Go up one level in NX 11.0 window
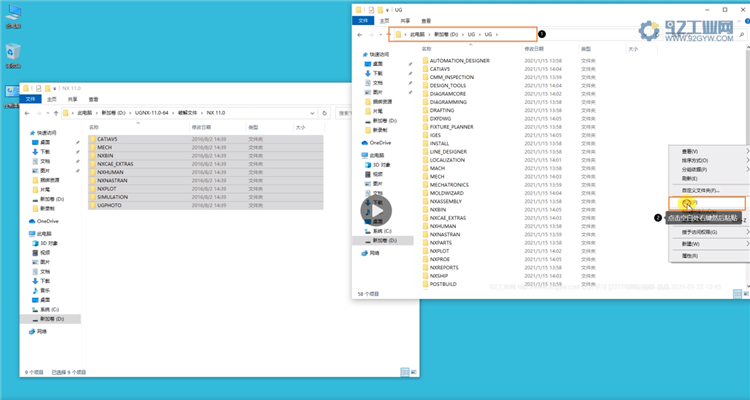The width and height of the screenshot is (750, 400). (56, 113)
